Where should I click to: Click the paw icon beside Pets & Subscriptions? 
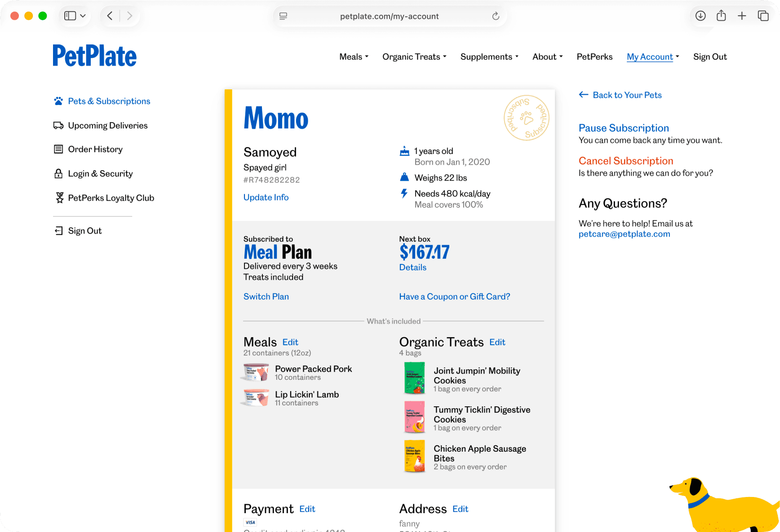[58, 101]
